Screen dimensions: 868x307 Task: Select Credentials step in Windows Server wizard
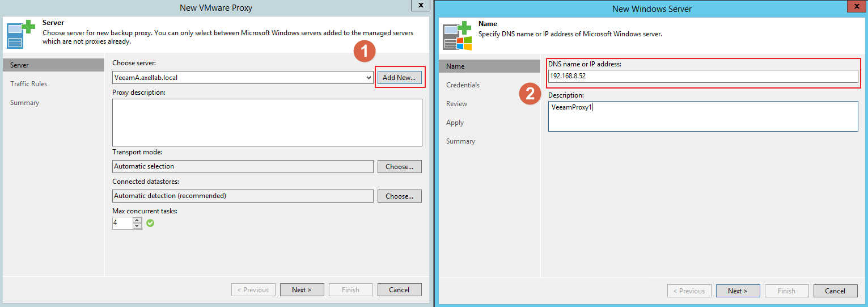tap(463, 85)
